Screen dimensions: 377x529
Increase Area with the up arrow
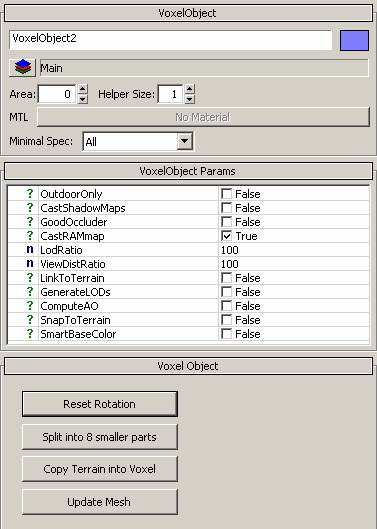83,89
